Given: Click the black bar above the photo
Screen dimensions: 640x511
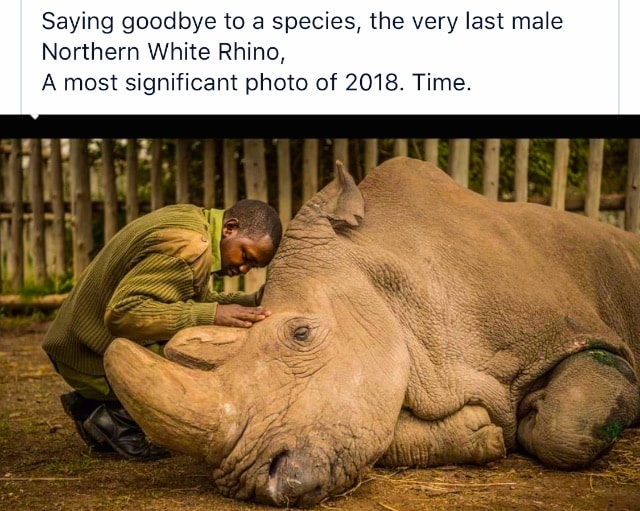Looking at the screenshot, I should click(x=320, y=127).
